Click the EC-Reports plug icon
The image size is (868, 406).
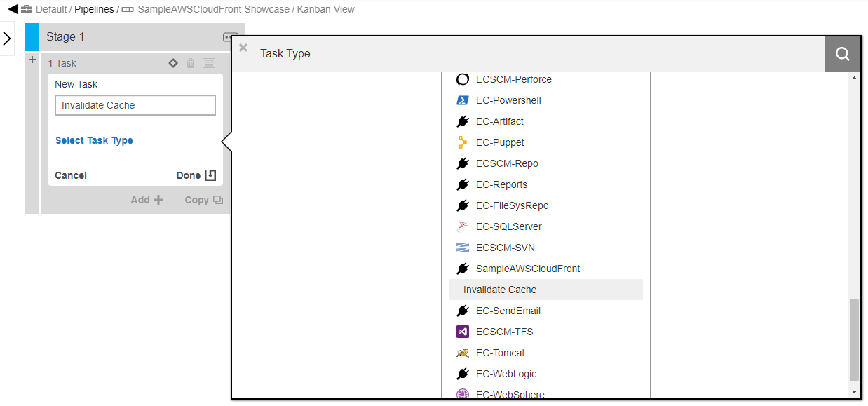[x=462, y=184]
